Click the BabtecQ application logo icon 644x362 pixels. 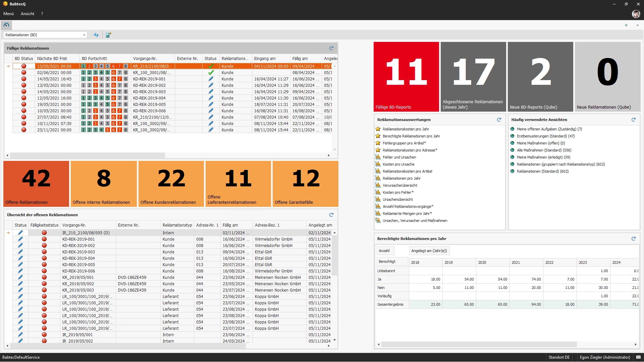point(5,4)
